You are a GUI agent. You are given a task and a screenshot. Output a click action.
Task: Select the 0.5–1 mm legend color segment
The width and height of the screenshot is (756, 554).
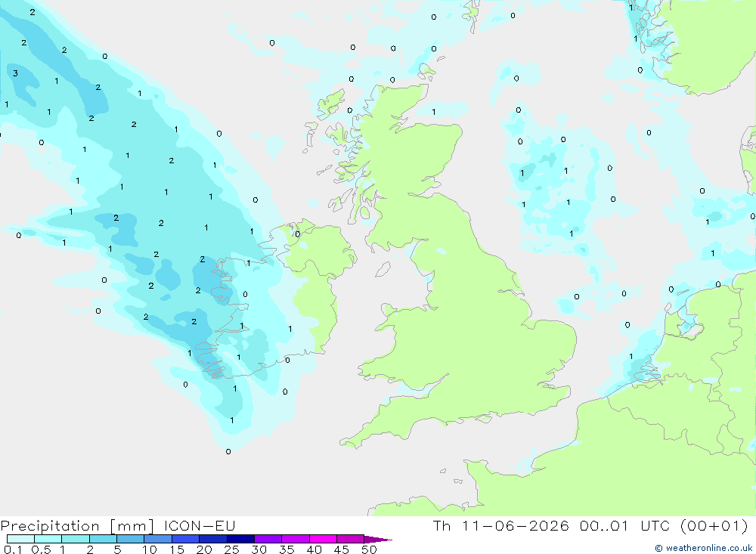pyautogui.click(x=48, y=539)
